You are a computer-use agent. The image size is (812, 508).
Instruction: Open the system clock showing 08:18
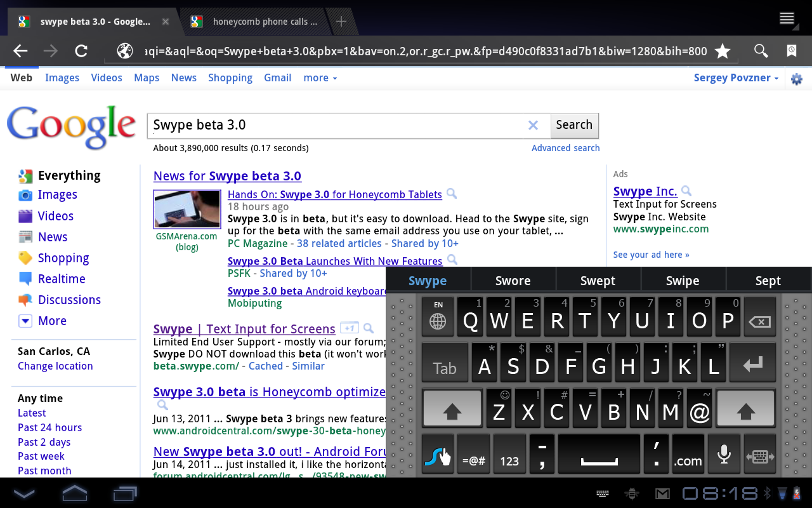[x=720, y=493]
